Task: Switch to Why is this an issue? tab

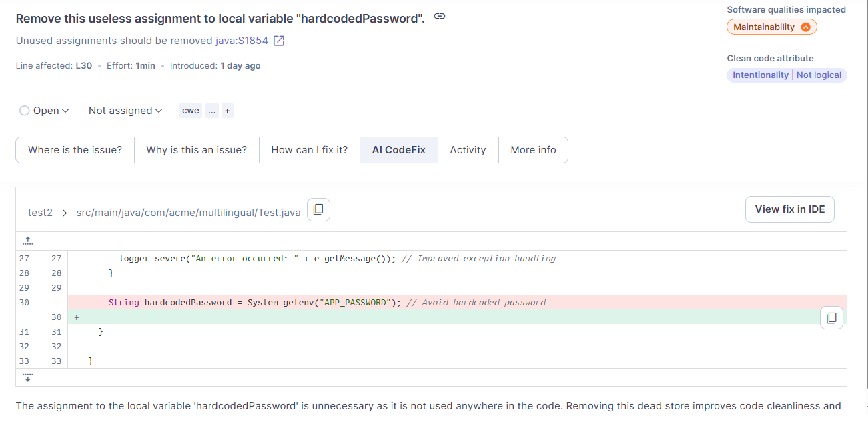Action: [x=196, y=150]
